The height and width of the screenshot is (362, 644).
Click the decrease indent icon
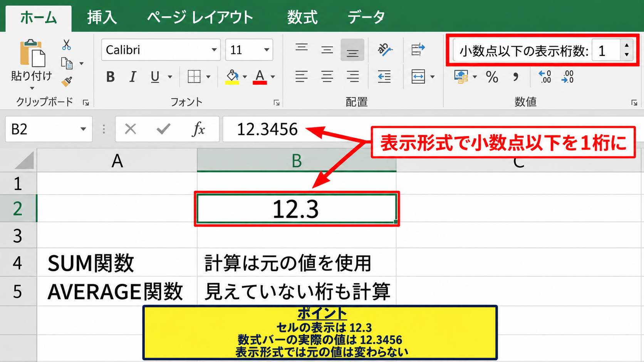(384, 77)
